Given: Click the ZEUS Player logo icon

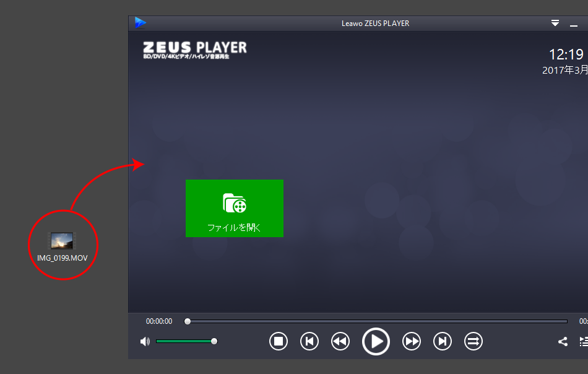Looking at the screenshot, I should coord(141,22).
